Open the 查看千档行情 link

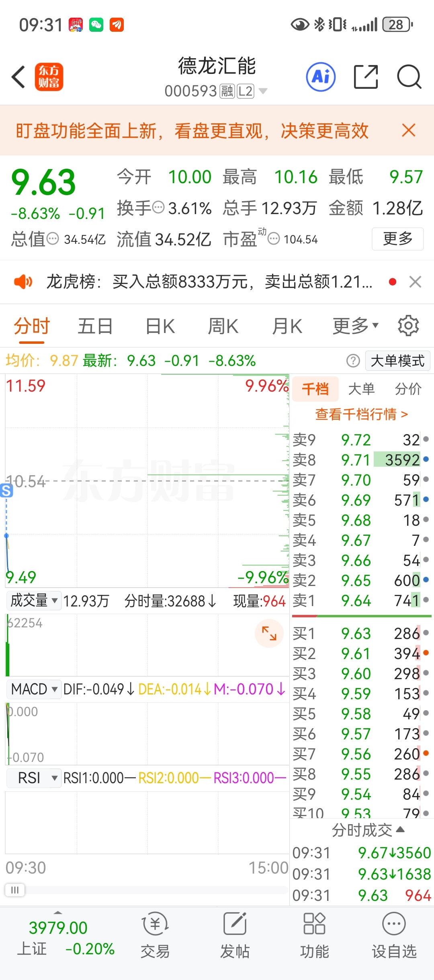pyautogui.click(x=361, y=414)
